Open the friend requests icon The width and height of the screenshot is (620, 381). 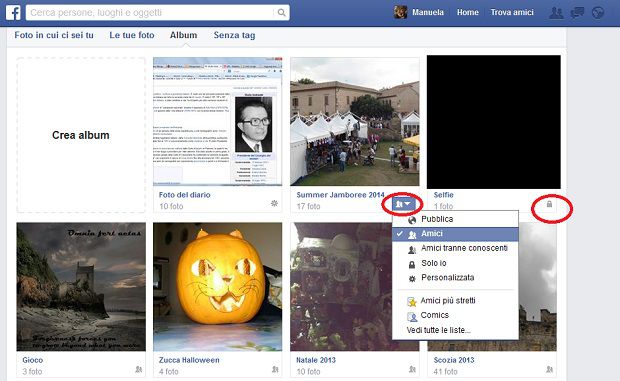[556, 13]
